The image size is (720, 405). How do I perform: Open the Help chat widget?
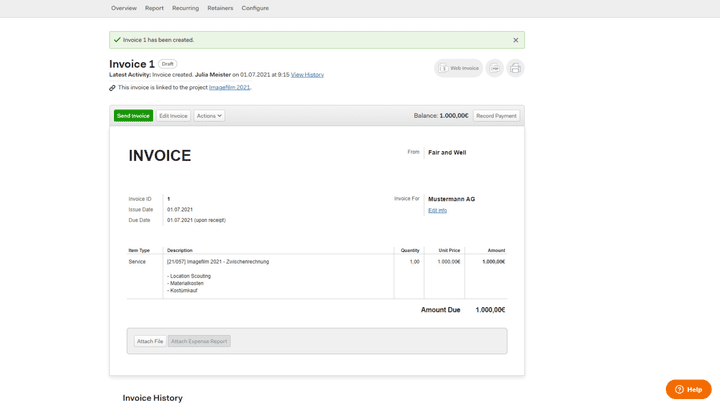[688, 389]
